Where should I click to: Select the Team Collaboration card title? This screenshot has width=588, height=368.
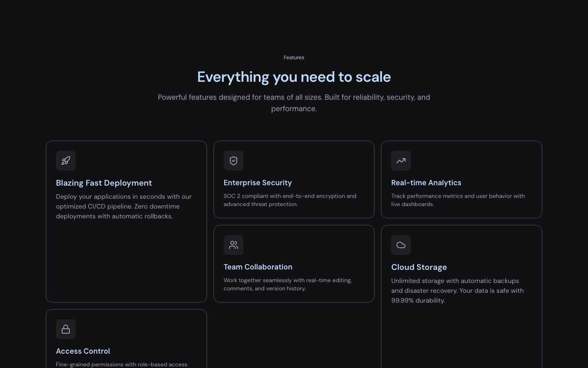pyautogui.click(x=258, y=267)
